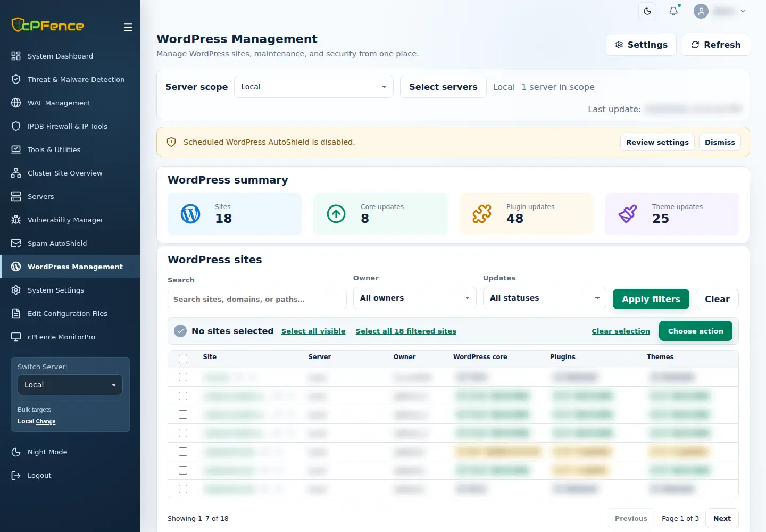Click the System Settings gear icon
The height and width of the screenshot is (532, 766).
point(16,290)
